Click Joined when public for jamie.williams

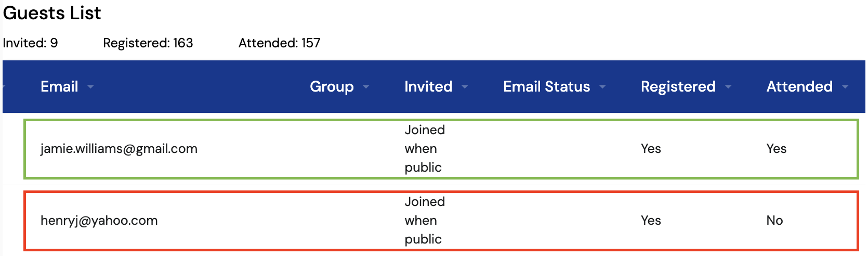point(424,149)
